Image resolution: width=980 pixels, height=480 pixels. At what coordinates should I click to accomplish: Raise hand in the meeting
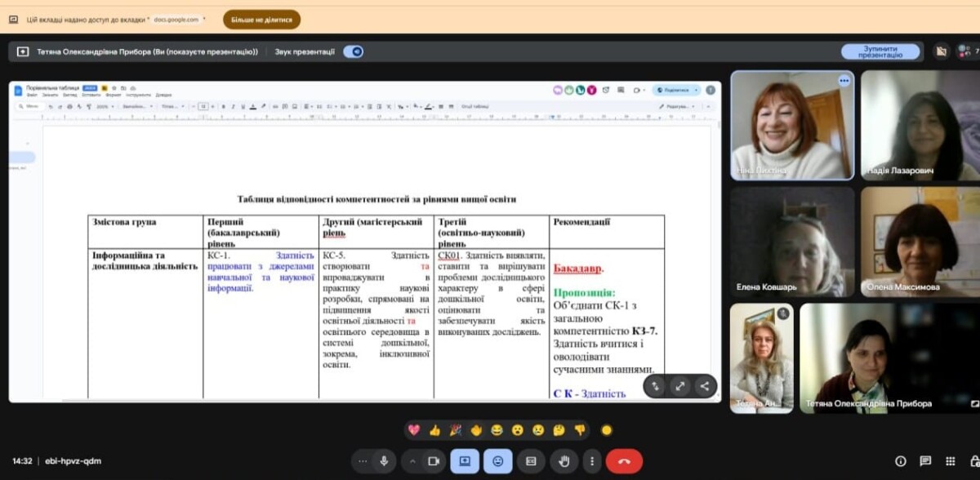563,461
